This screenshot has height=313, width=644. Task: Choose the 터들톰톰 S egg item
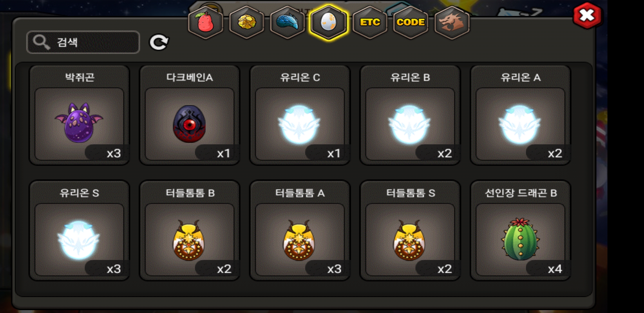(x=410, y=231)
